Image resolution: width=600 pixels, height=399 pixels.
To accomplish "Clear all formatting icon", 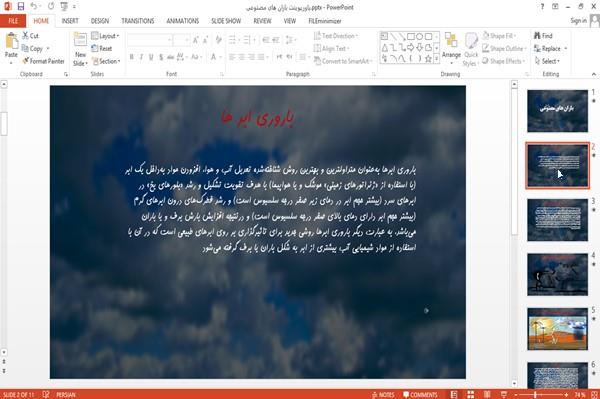I will click(218, 40).
